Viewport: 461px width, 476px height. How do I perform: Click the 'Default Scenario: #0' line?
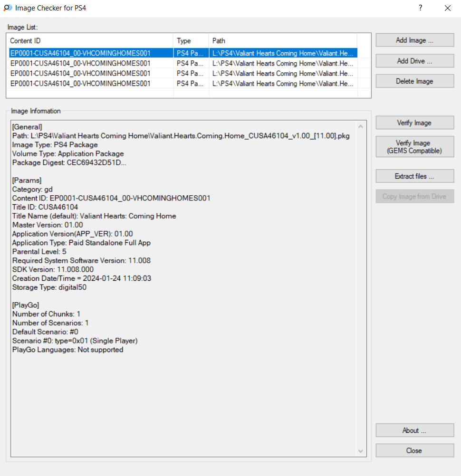tap(45, 332)
